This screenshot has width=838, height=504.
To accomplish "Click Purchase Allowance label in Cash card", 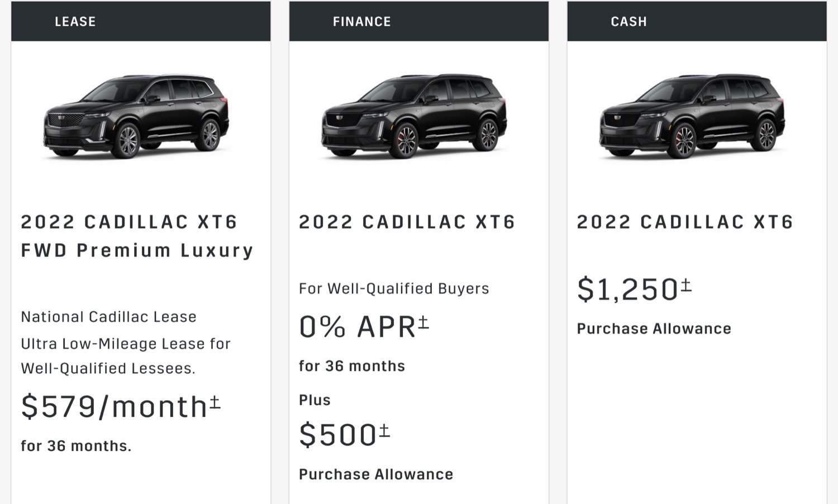I will click(654, 329).
